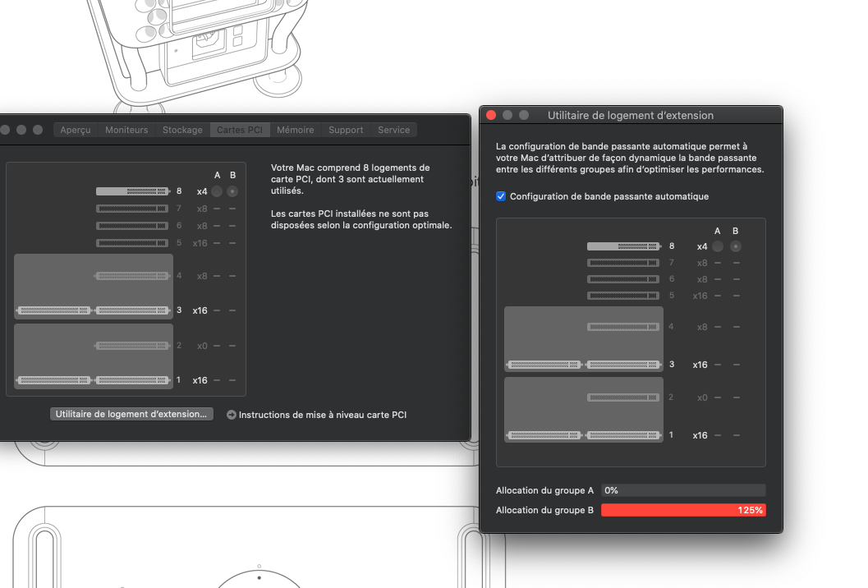Click x16 label of slot 5 in Cartes PCI window
868x588 pixels.
200,243
